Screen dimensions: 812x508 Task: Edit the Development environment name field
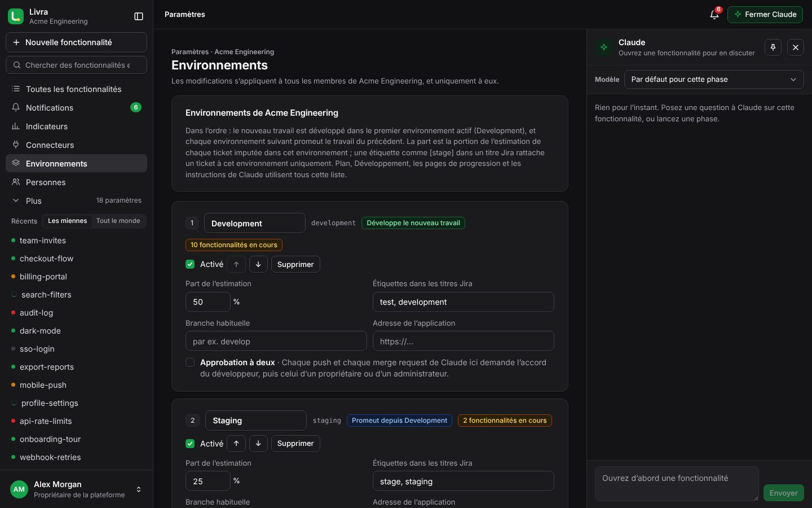tap(255, 223)
